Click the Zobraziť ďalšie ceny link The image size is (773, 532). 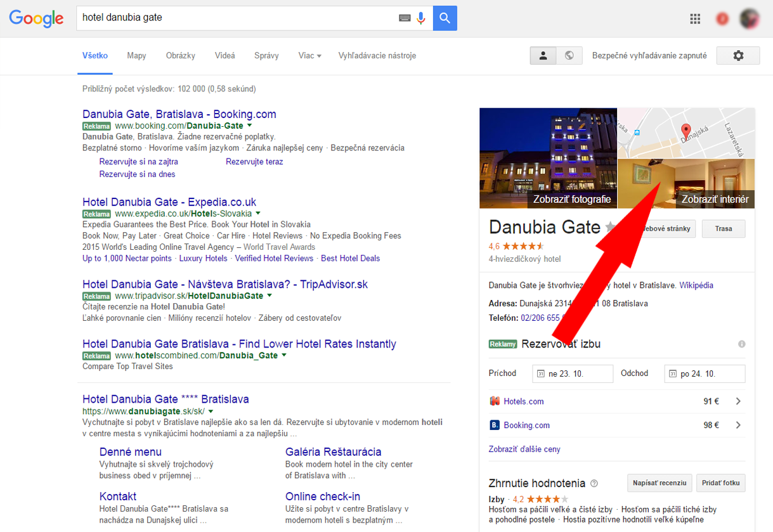point(524,449)
